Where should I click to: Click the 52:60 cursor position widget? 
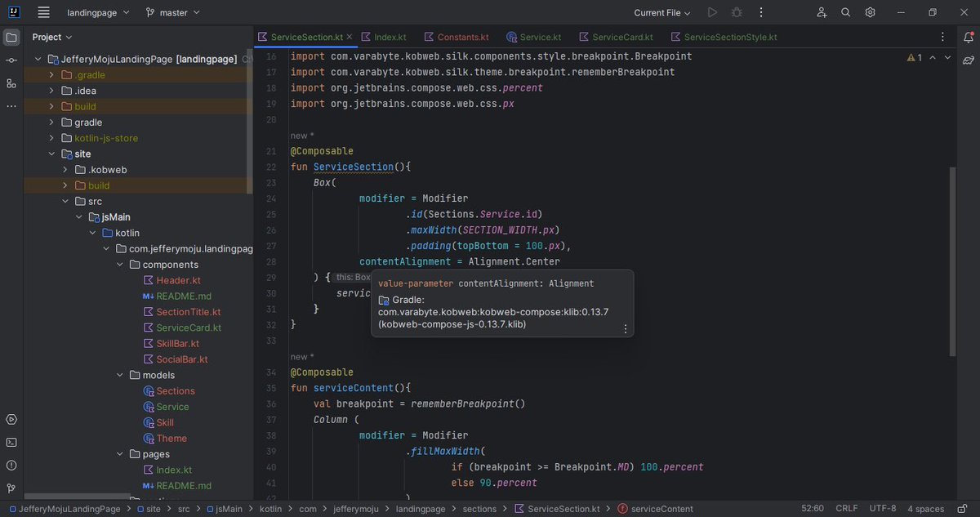(x=813, y=509)
